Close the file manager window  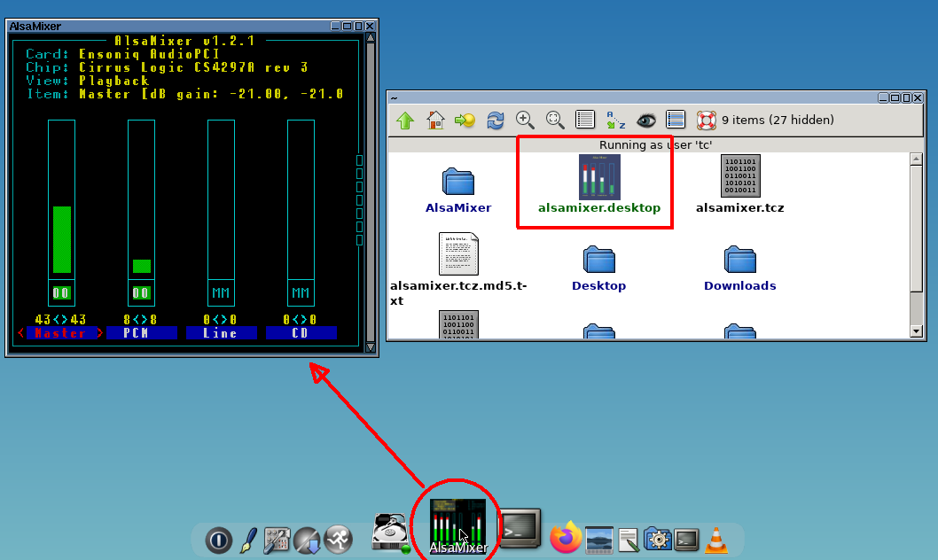click(x=918, y=97)
